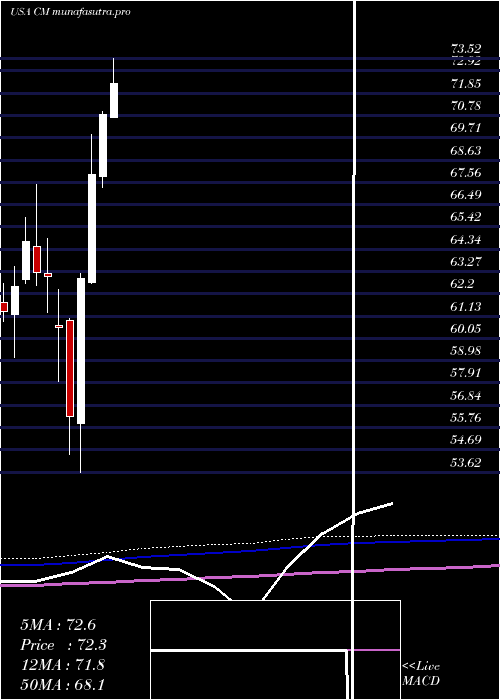Viewport: 500px width, 700px height.
Task: Click the 53.62 price axis label
Action: [466, 462]
